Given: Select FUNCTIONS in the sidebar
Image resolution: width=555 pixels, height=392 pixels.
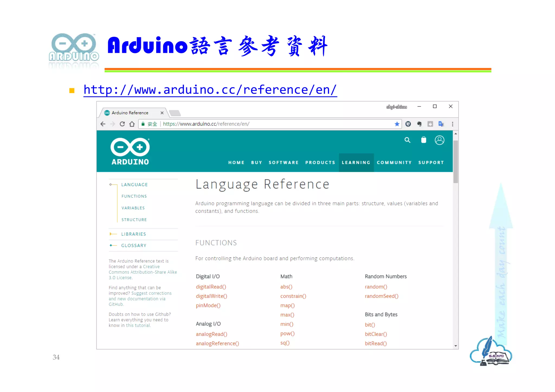Looking at the screenshot, I should click(134, 196).
